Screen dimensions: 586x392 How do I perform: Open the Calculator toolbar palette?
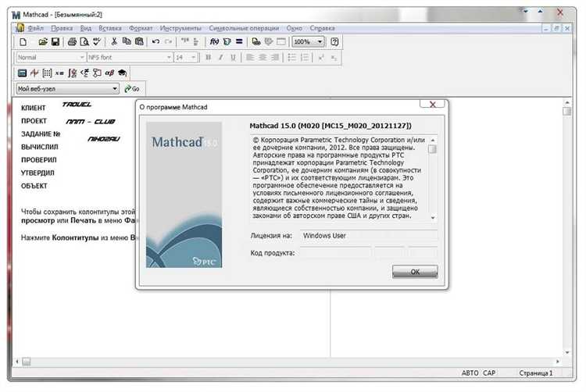click(x=22, y=73)
